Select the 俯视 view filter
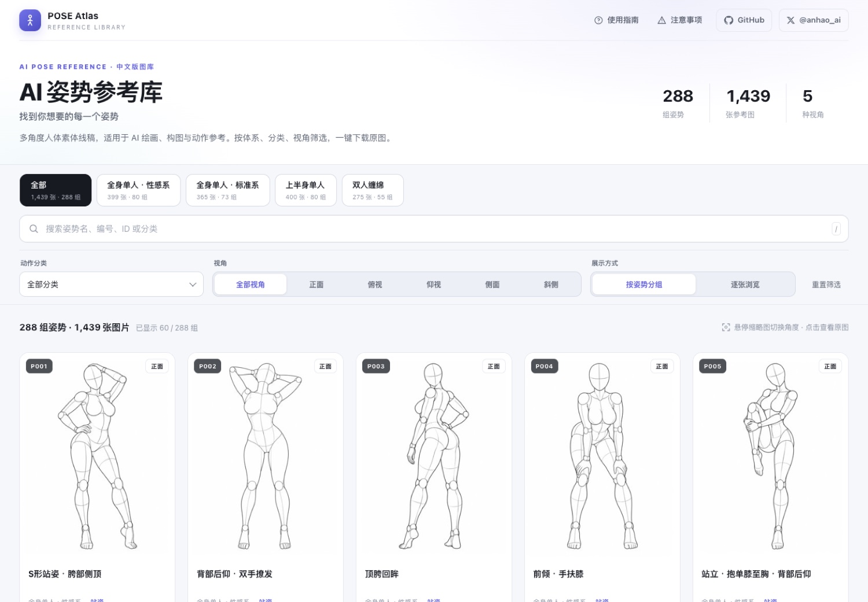Screen dimensions: 868x602 click(x=375, y=285)
